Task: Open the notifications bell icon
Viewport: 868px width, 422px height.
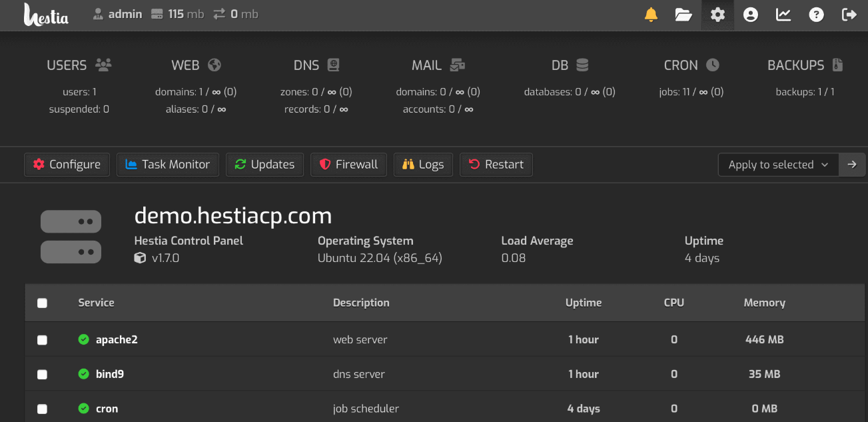Action: coord(651,15)
